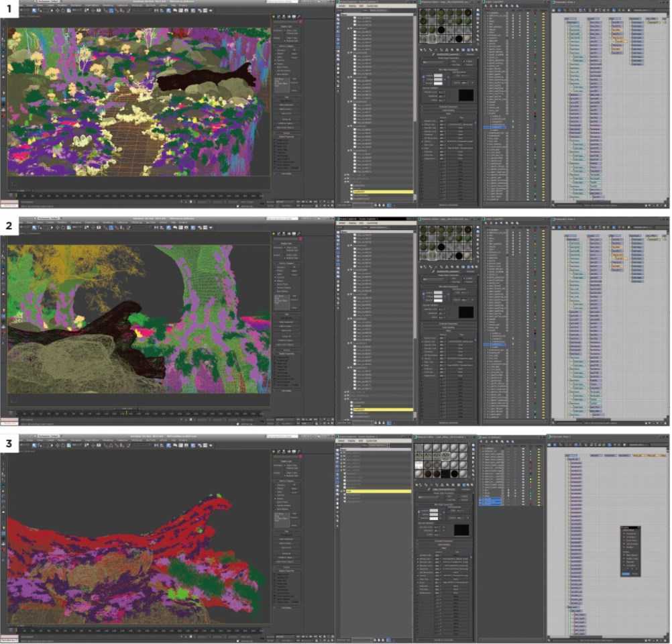672x644 pixels.
Task: Click large black swatch, top Material Editor
Action: (x=466, y=95)
